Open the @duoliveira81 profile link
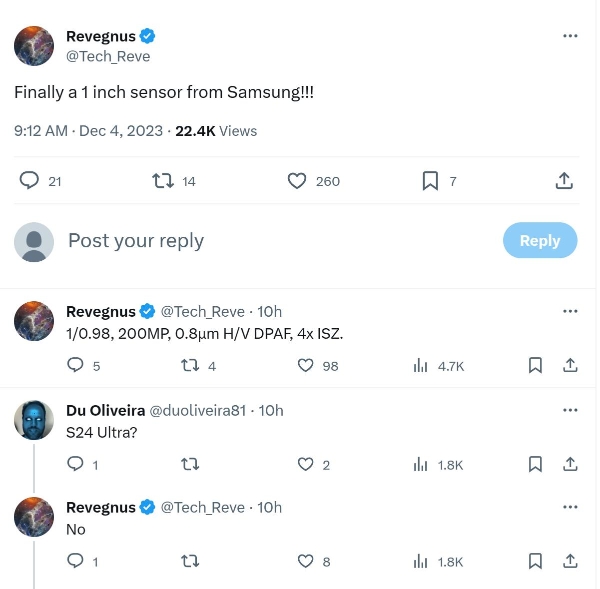Viewport: 600px width, 589px height. [197, 410]
